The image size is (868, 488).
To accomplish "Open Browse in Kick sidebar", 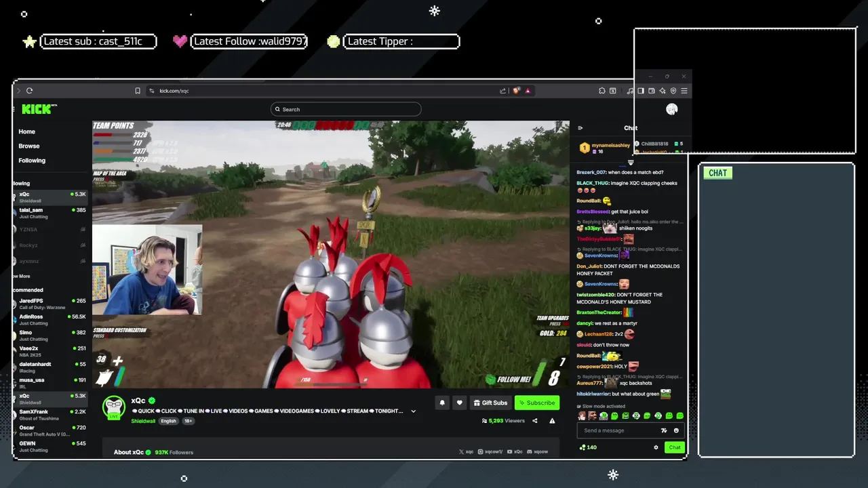I will click(29, 146).
